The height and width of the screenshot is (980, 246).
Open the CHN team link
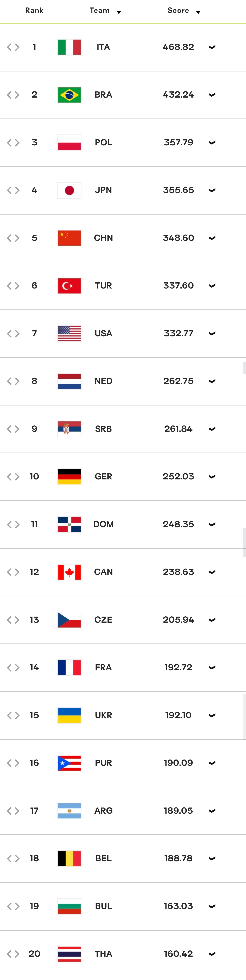(103, 238)
